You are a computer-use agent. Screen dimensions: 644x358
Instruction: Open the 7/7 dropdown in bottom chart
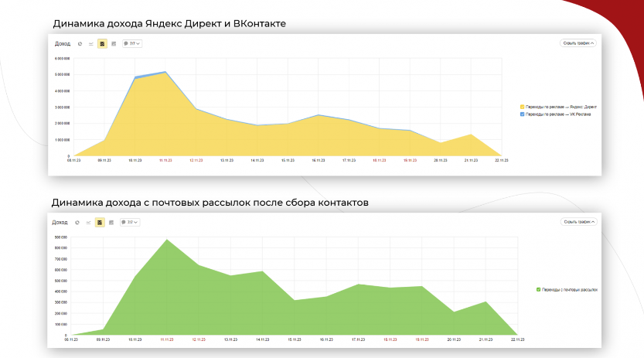pyautogui.click(x=129, y=222)
